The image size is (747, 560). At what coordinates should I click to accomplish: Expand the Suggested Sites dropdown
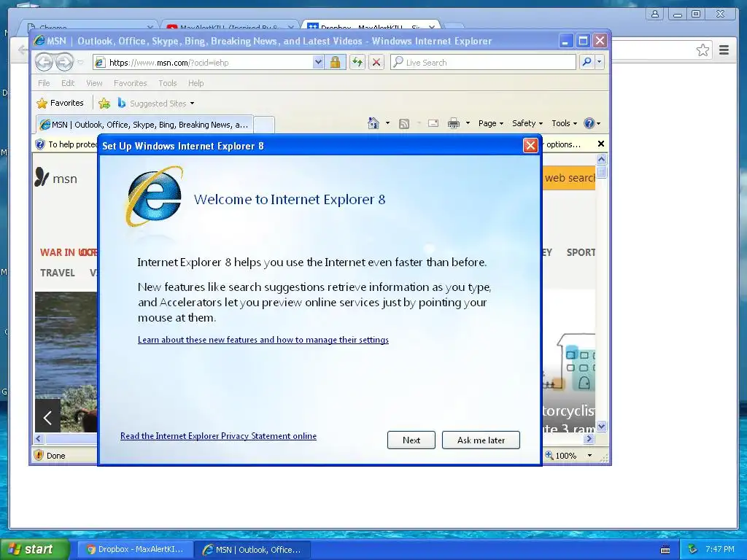click(192, 104)
